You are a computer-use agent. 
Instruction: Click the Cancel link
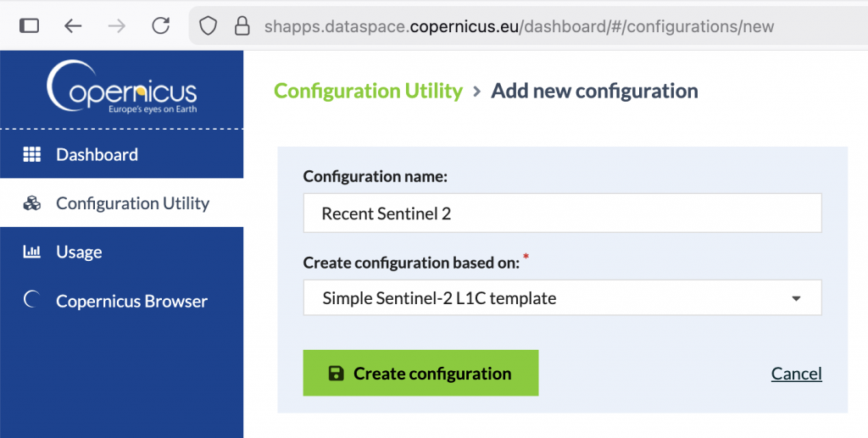796,374
